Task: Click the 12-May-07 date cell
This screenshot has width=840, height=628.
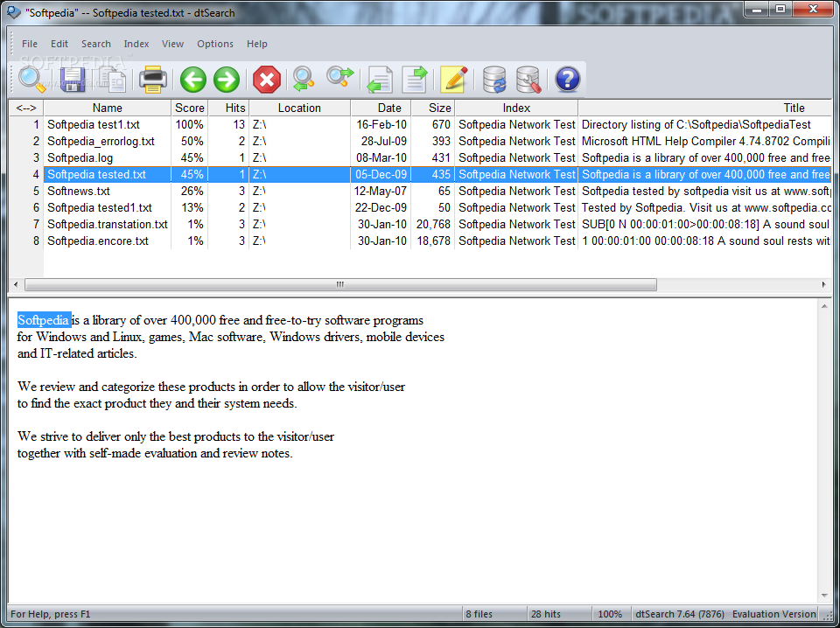Action: coord(381,191)
